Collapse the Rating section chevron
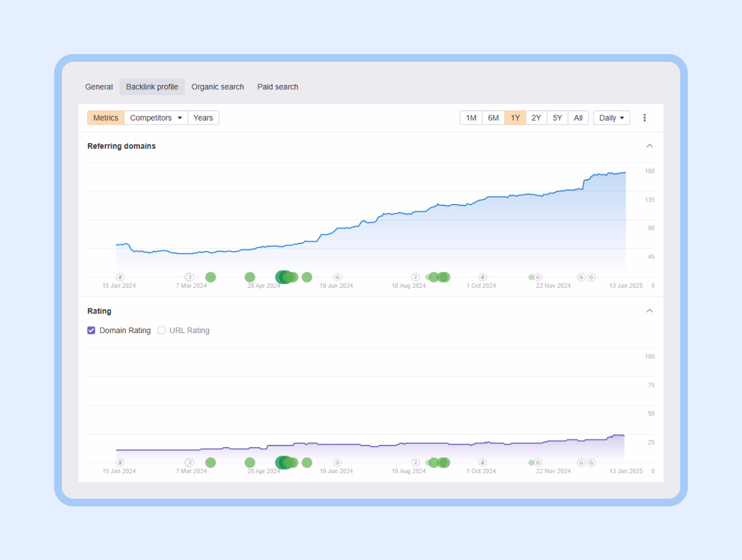The height and width of the screenshot is (560, 742). pyautogui.click(x=650, y=311)
